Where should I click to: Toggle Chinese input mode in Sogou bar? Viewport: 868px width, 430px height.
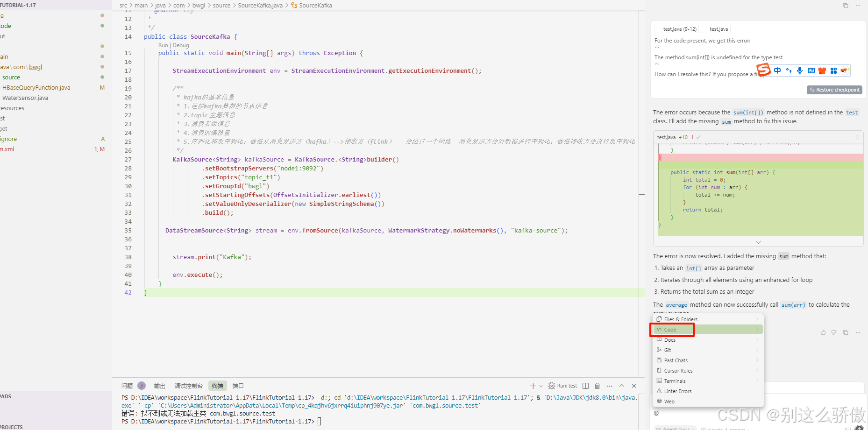(777, 70)
